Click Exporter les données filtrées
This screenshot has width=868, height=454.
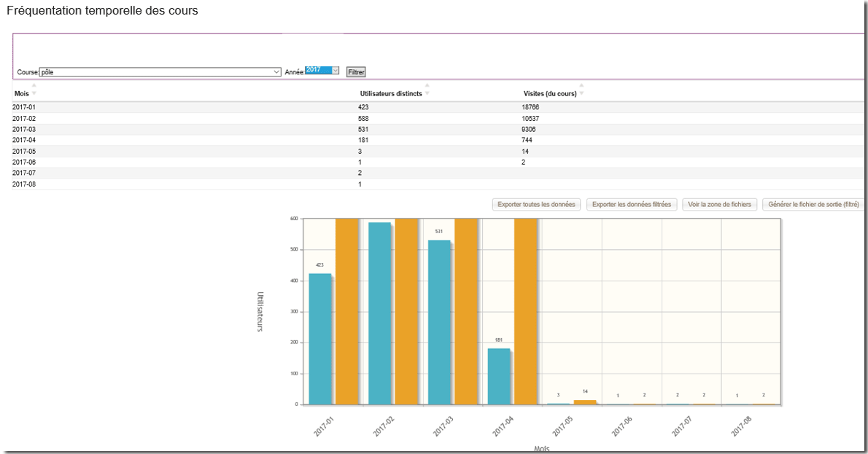point(631,205)
